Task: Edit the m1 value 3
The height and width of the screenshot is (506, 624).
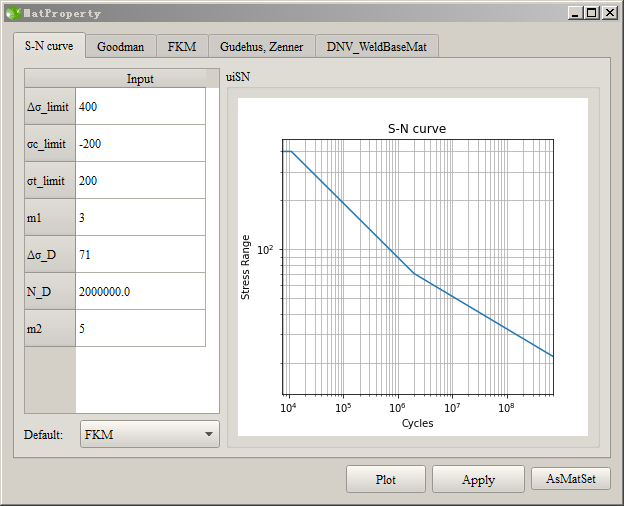Action: [140, 217]
